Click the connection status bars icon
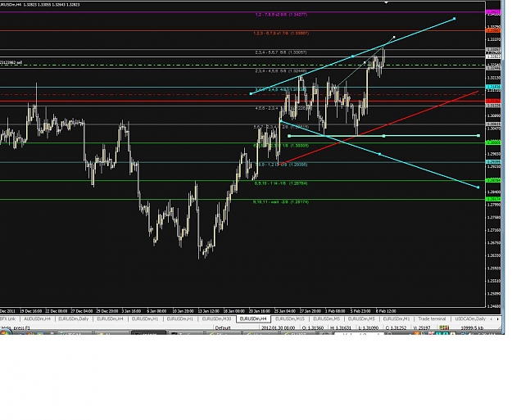512x420 pixels. 444,327
